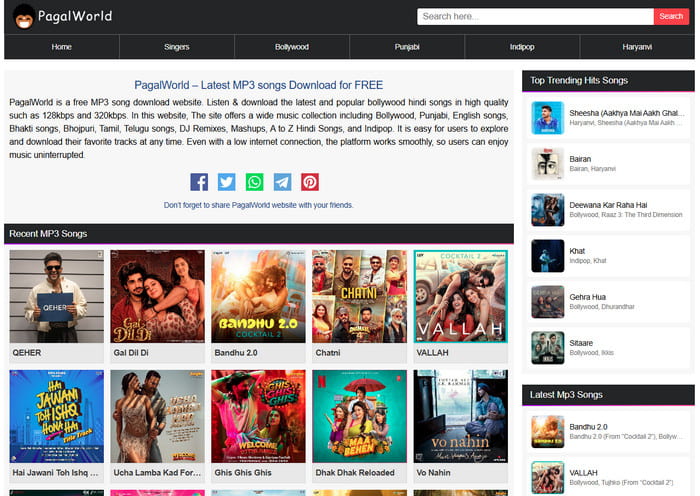
Task: Open the VALLAH album cover
Action: 461,296
